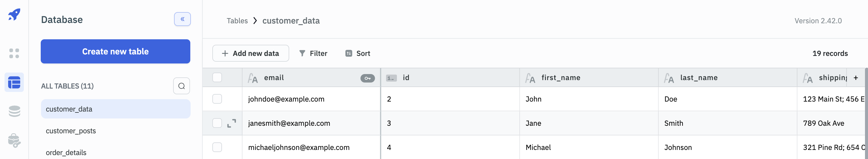Toggle the select-all rows checkbox
Image resolution: width=868 pixels, height=159 pixels.
point(217,78)
